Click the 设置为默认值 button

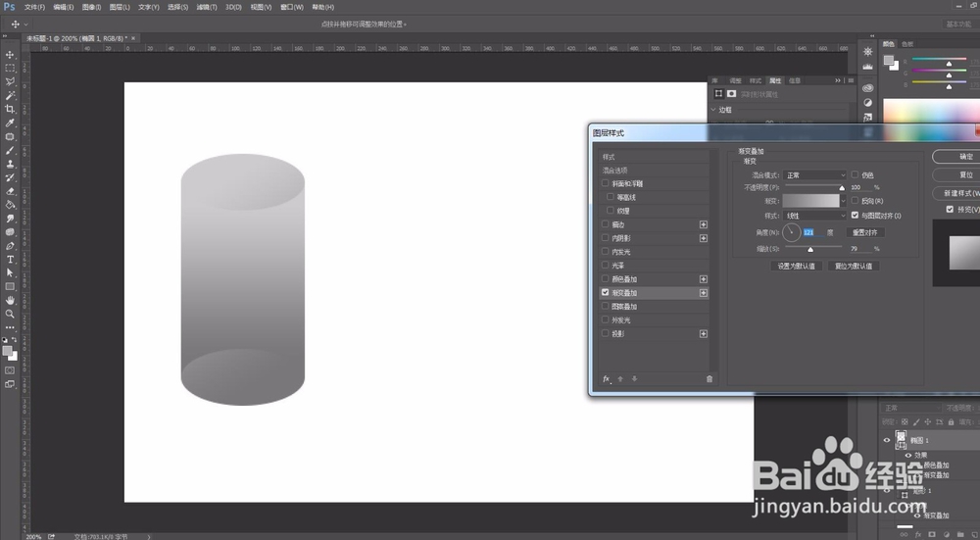point(796,266)
